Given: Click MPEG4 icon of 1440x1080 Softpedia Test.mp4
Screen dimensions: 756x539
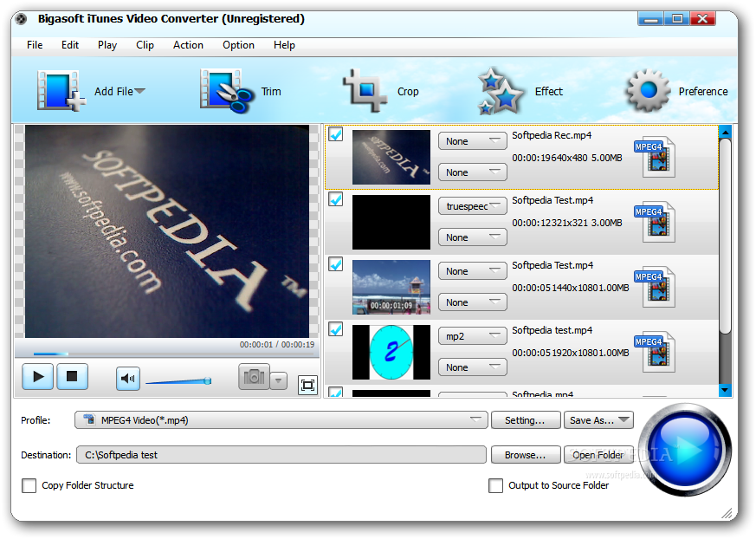Looking at the screenshot, I should click(x=655, y=287).
